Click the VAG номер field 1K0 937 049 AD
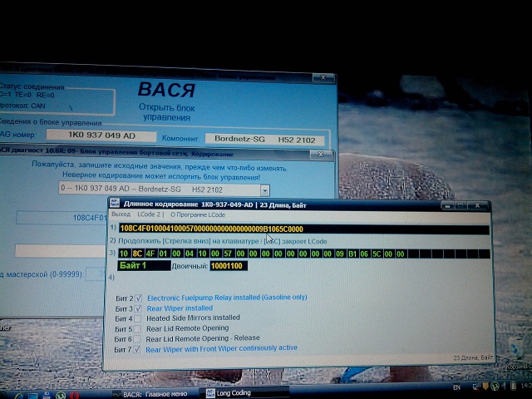Screen dimensions: 532x399 coord(101,135)
